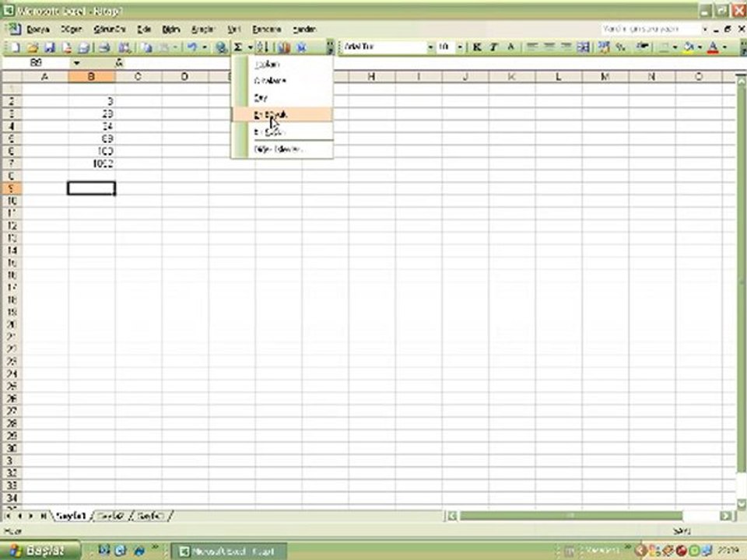Click the vertical scrollbar down arrow
The height and width of the screenshot is (560, 747).
[x=742, y=504]
